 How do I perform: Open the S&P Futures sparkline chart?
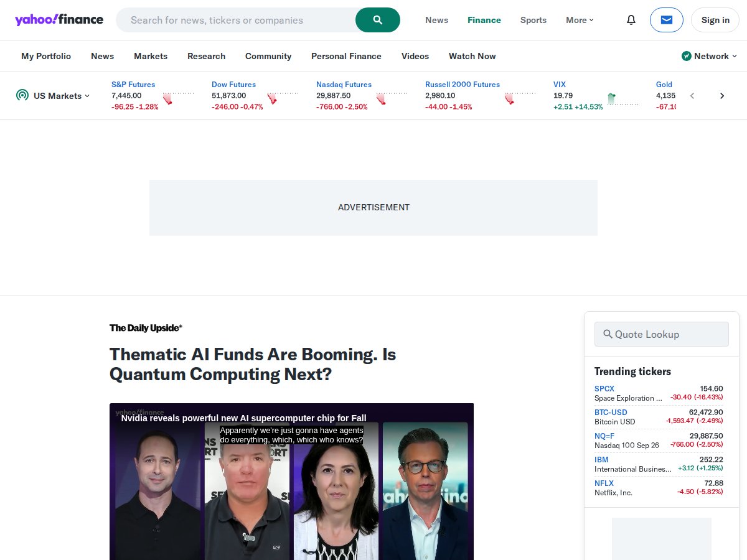[x=178, y=98]
